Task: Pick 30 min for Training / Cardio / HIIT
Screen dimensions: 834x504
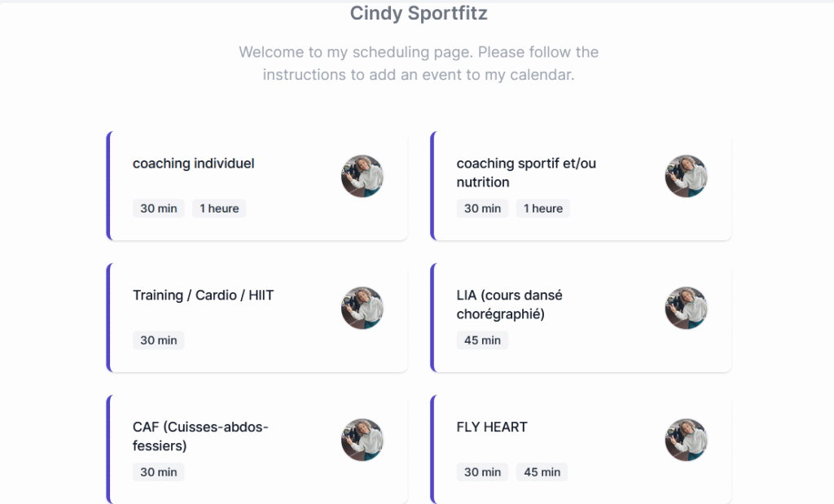Action: click(159, 340)
